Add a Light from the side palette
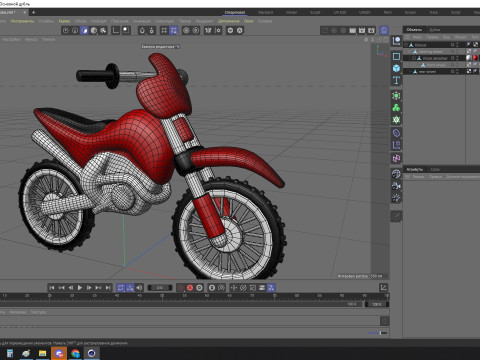Screen dimensions: 480x360 click(x=396, y=198)
